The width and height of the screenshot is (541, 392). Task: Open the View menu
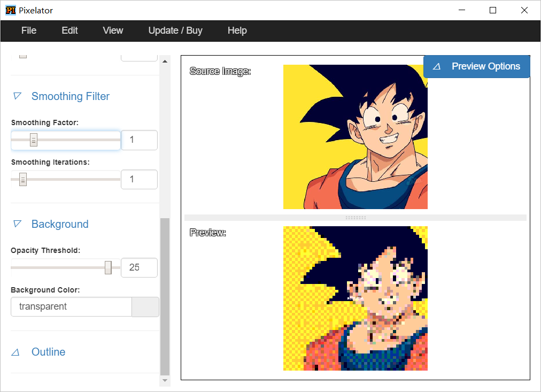pyautogui.click(x=113, y=30)
